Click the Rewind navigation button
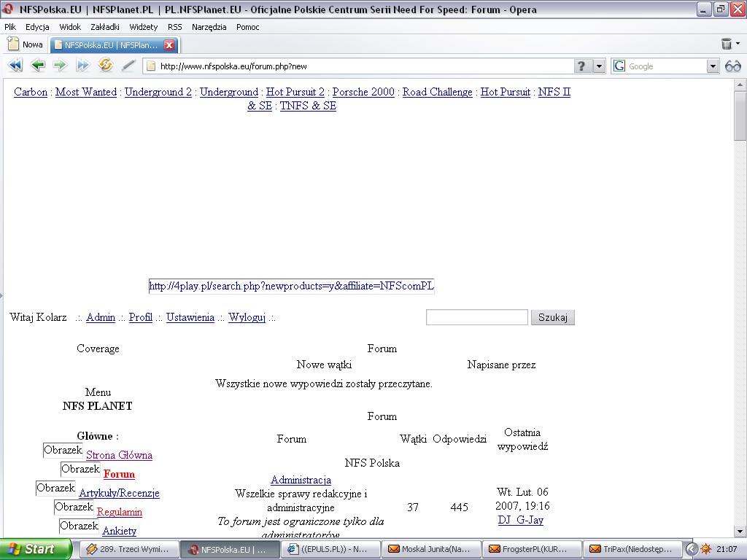This screenshot has width=747, height=560. coord(16,65)
